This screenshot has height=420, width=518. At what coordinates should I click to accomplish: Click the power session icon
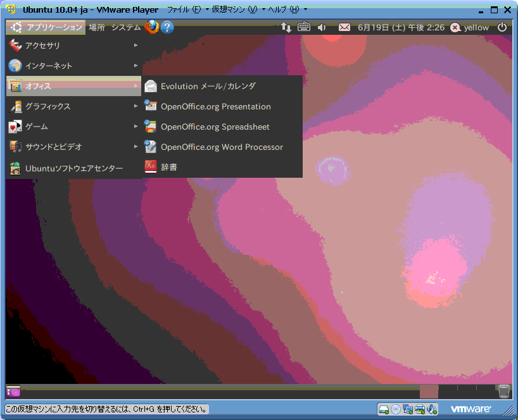(x=502, y=27)
